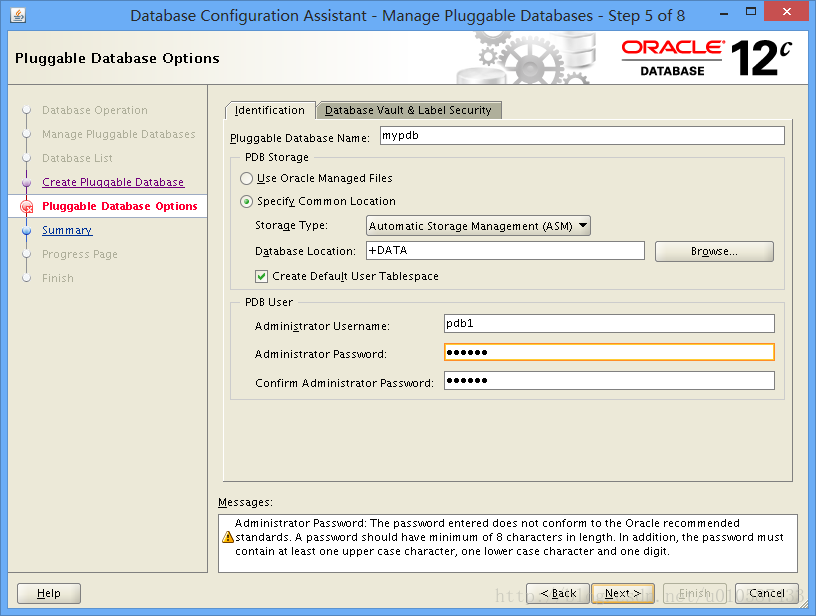
Task: Focus the Administrator Password field
Action: 609,352
